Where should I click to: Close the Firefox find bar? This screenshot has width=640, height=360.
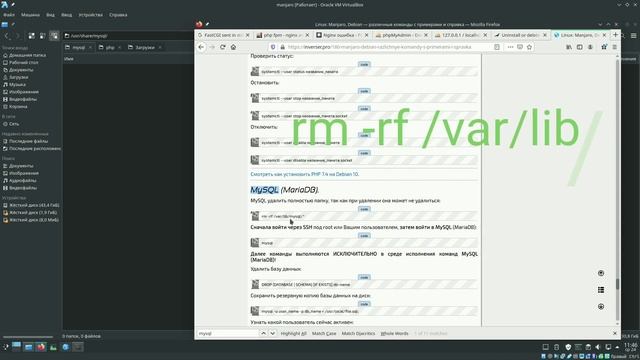(615, 333)
